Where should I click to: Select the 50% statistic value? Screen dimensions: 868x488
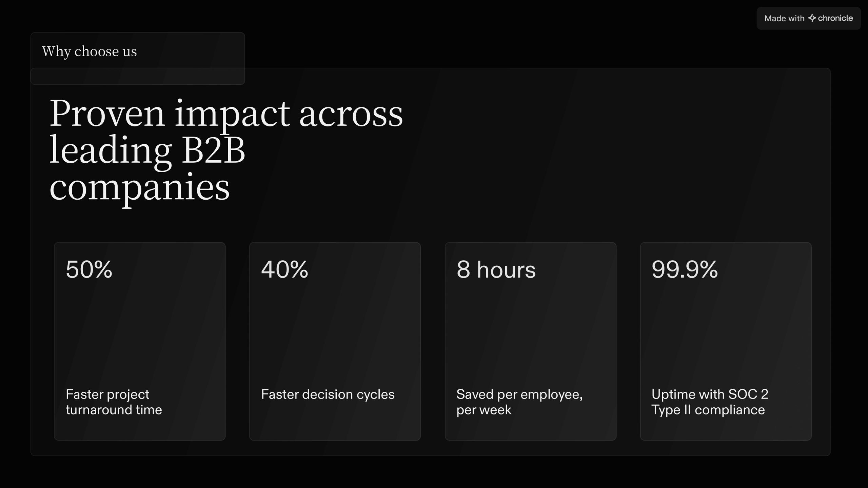click(x=89, y=270)
